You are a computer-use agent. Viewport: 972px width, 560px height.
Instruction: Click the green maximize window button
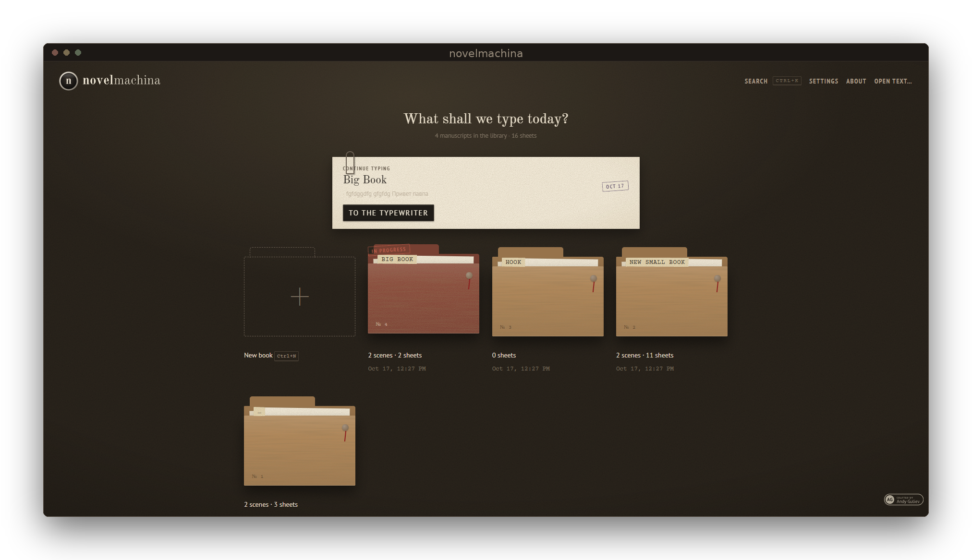[x=78, y=52]
